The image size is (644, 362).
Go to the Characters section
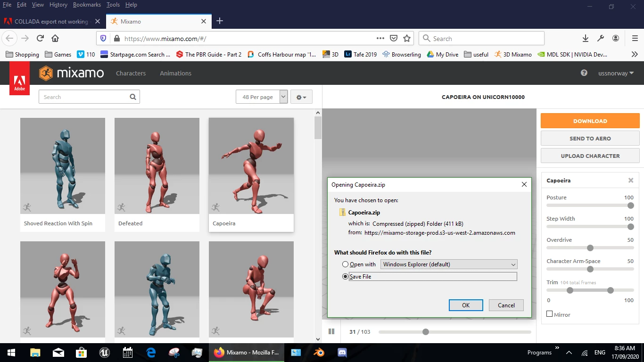(131, 73)
